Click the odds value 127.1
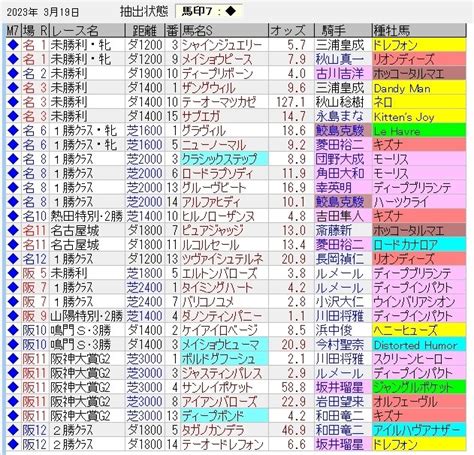 (291, 102)
